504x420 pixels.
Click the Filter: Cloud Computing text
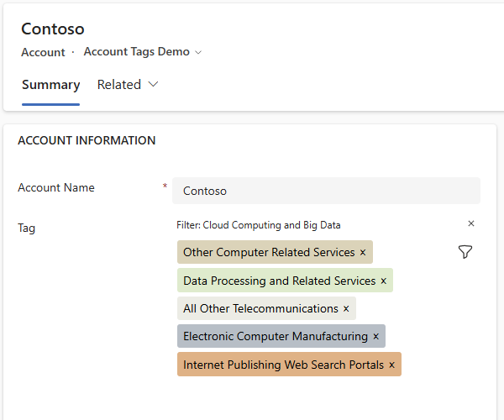258,225
